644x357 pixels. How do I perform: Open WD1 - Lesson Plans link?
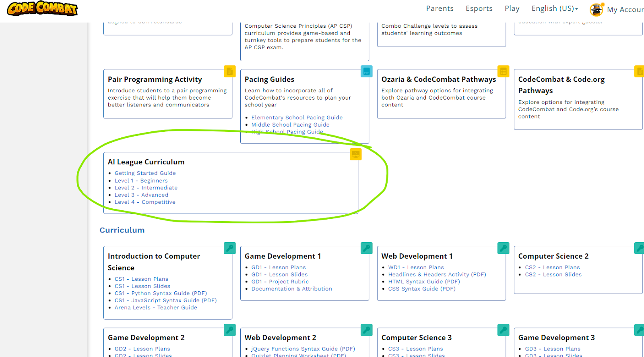(416, 268)
